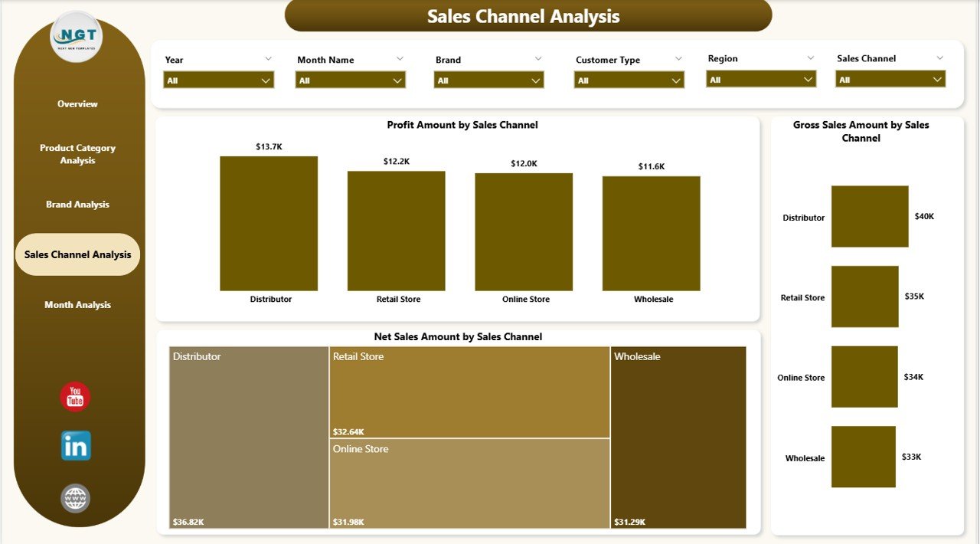Screen dimensions: 980x544
Task: Click the Wholesale tile in treemap
Action: [678, 437]
